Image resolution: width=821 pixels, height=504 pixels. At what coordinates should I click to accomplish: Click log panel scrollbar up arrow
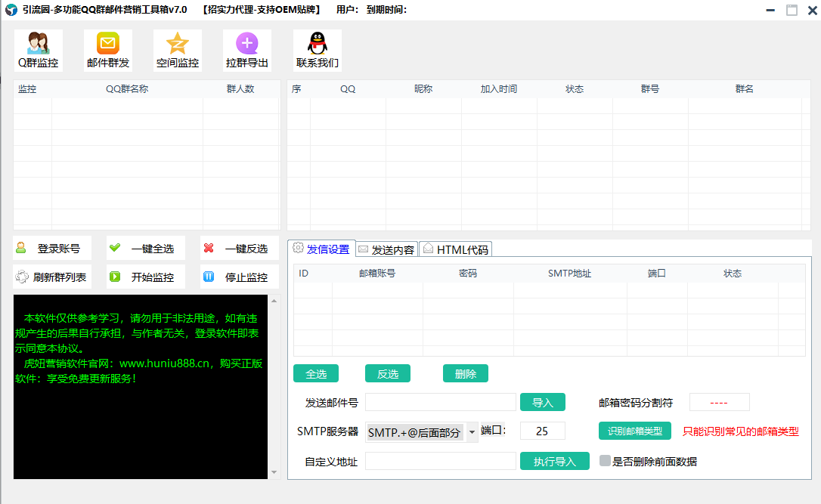274,301
